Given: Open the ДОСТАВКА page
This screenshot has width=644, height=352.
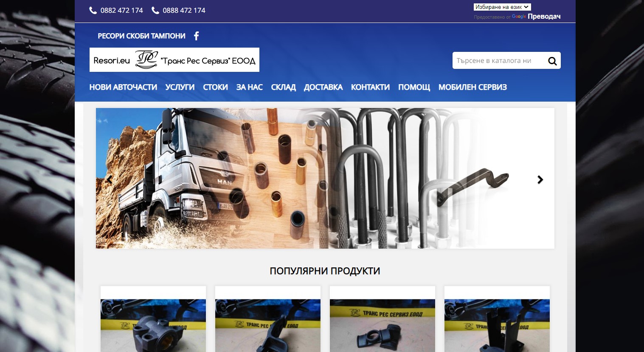Looking at the screenshot, I should [323, 87].
